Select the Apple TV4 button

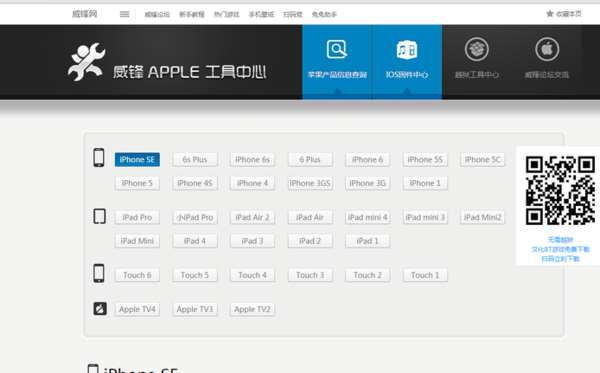[x=137, y=309]
